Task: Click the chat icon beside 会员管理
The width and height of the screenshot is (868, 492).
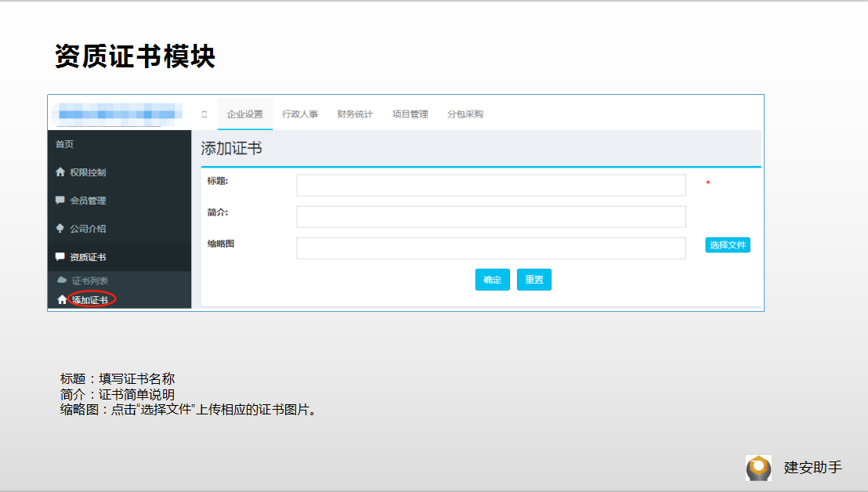Action: [60, 201]
